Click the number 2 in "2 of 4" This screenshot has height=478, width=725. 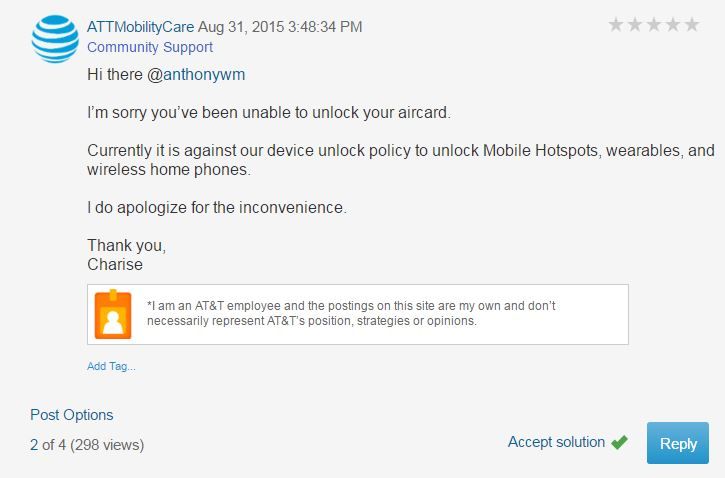click(x=35, y=444)
